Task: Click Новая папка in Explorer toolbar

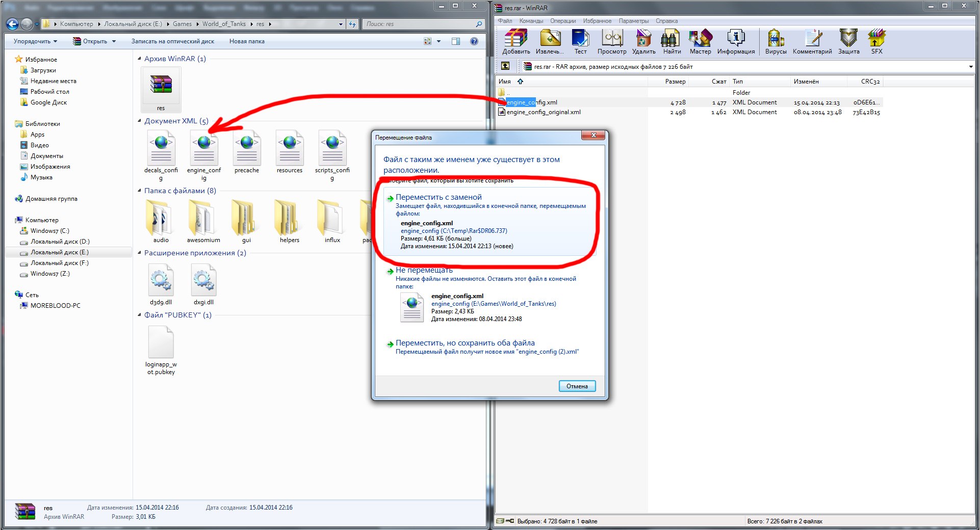Action: pos(247,41)
